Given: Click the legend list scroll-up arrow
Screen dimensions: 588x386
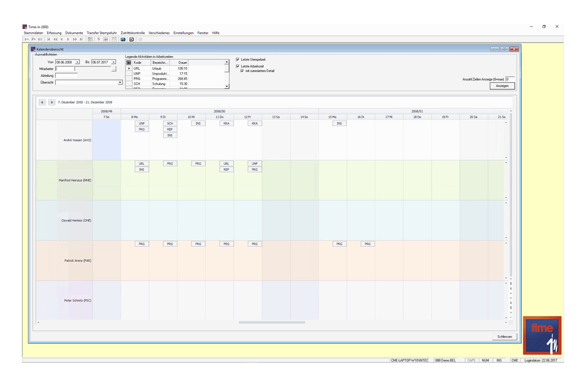Looking at the screenshot, I should 226,62.
